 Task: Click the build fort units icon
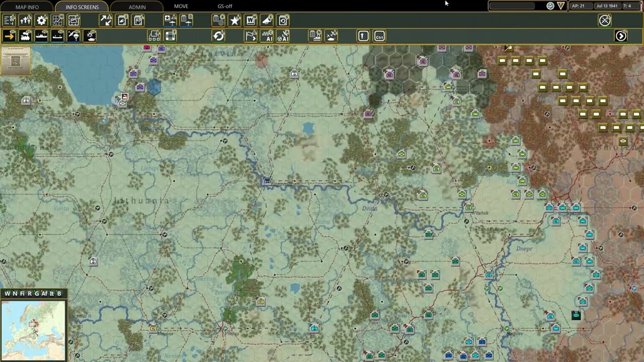pyautogui.click(x=154, y=36)
